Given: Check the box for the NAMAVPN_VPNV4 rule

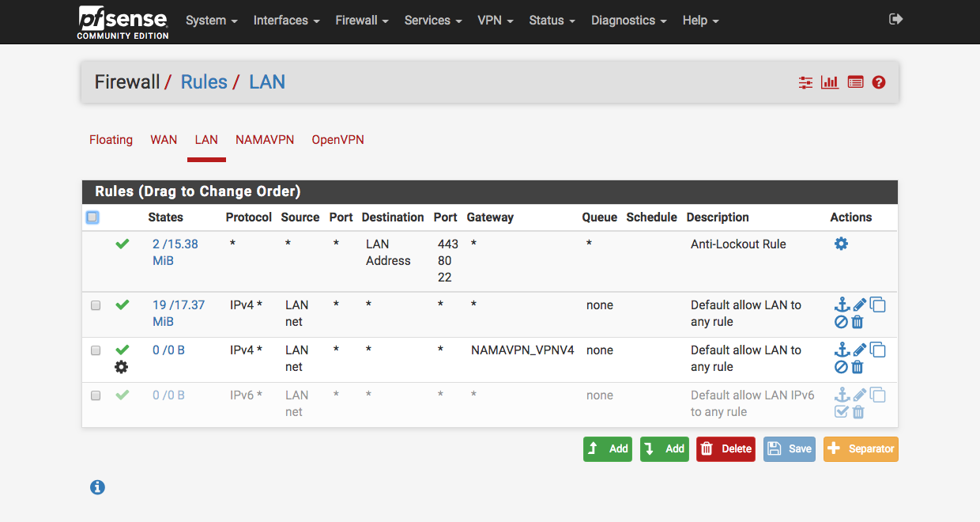Looking at the screenshot, I should tap(96, 350).
